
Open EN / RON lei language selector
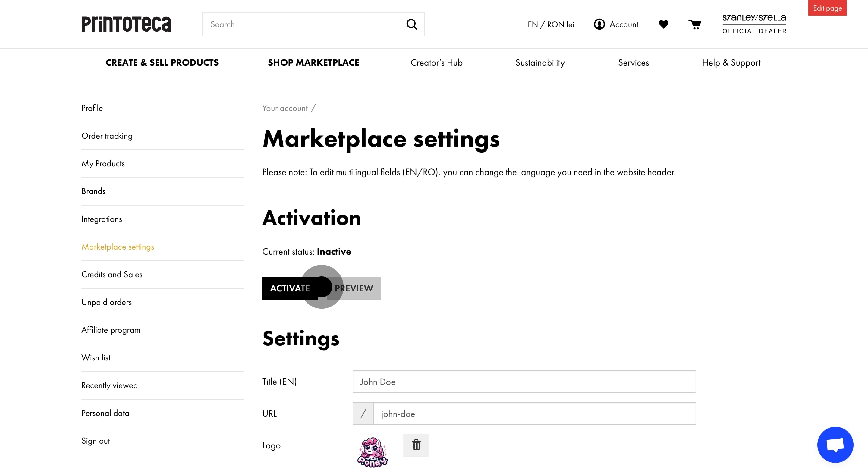551,24
